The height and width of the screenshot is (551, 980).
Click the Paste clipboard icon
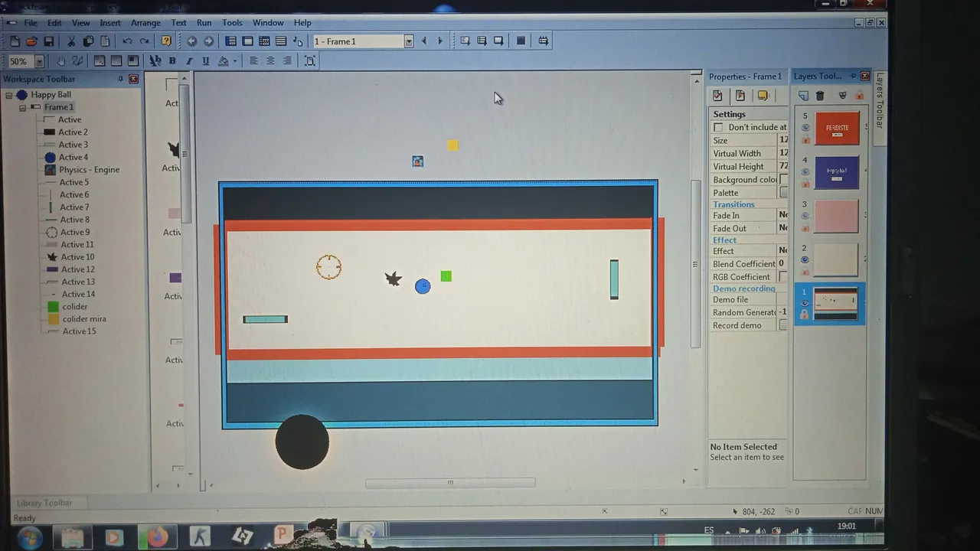coord(105,41)
